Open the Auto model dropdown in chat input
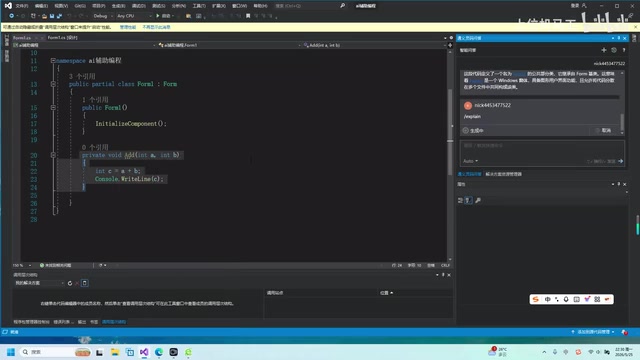The height and width of the screenshot is (360, 640). (x=470, y=161)
